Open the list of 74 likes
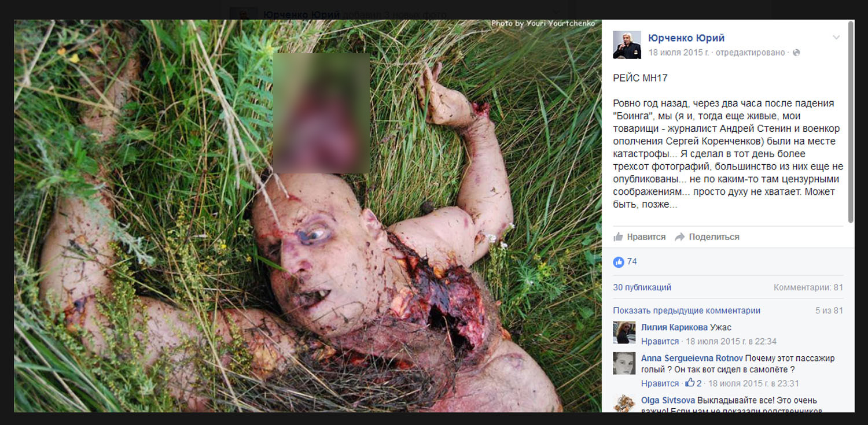The width and height of the screenshot is (868, 425). coord(632,262)
